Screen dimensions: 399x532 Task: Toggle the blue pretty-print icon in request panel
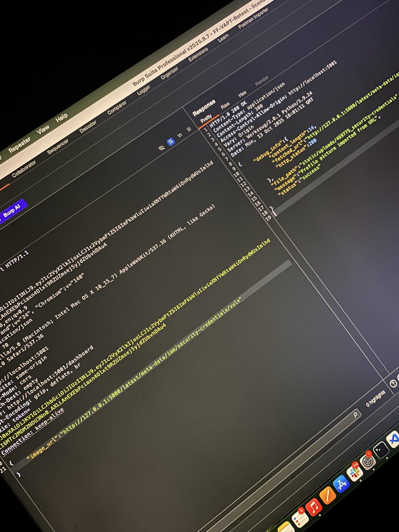pyautogui.click(x=171, y=142)
